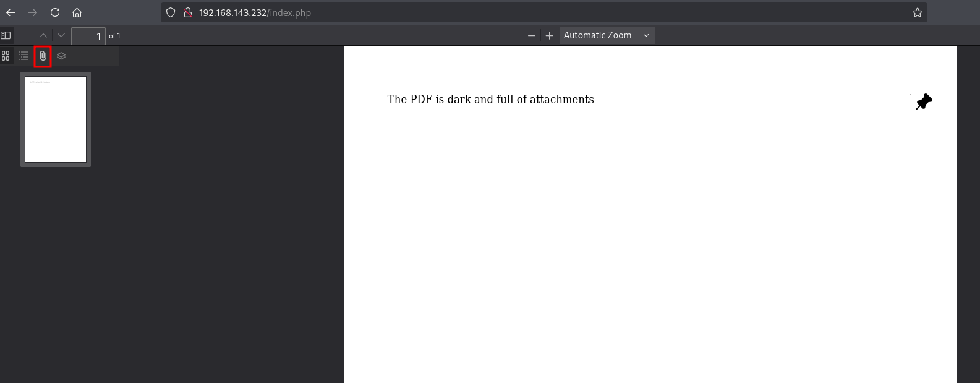Toggle the PDF sidebar panel
This screenshot has height=383, width=980.
[6, 36]
